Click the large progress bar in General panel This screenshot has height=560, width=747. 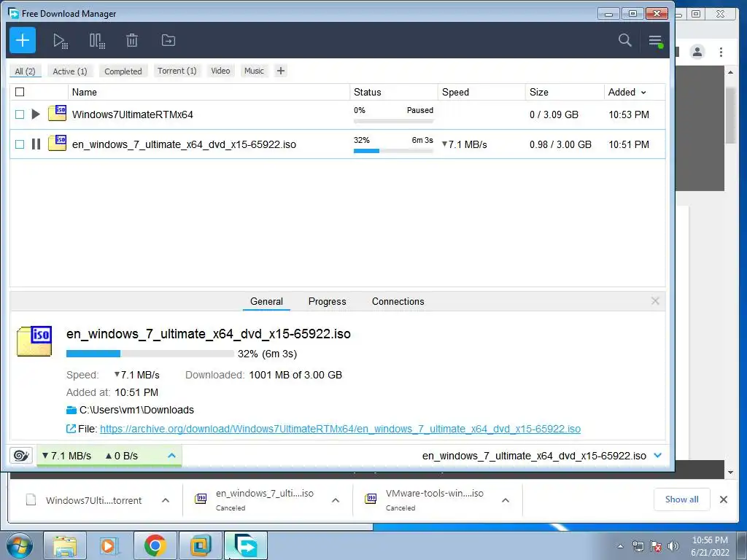[150, 354]
